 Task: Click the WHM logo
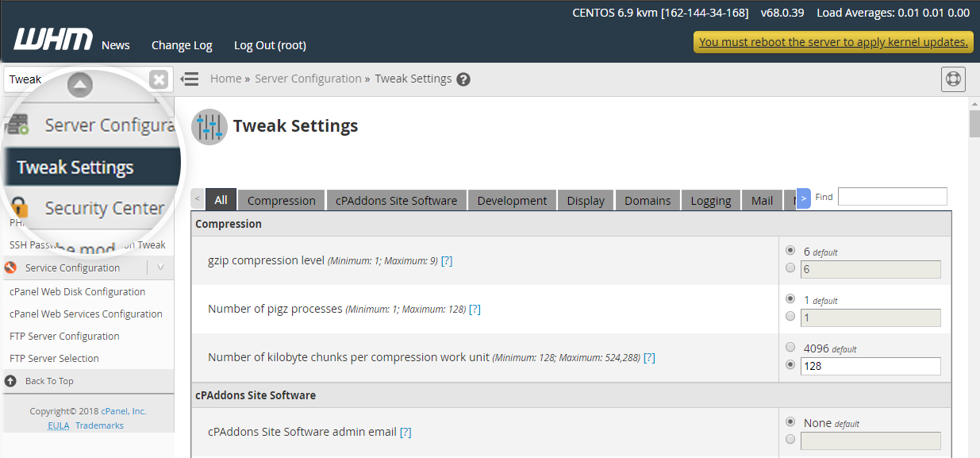53,39
